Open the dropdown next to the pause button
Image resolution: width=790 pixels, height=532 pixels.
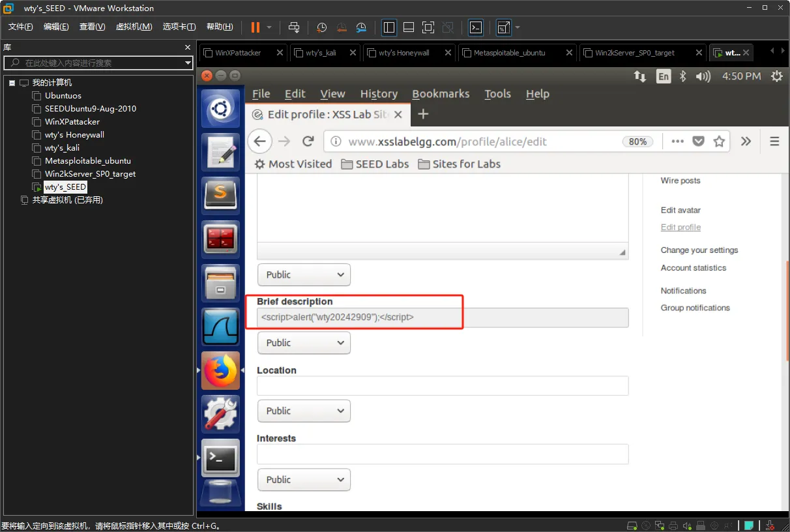(x=269, y=27)
